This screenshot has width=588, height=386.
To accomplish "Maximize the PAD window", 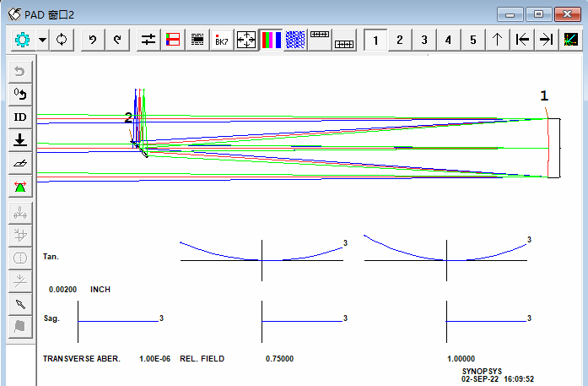I will pyautogui.click(x=538, y=14).
